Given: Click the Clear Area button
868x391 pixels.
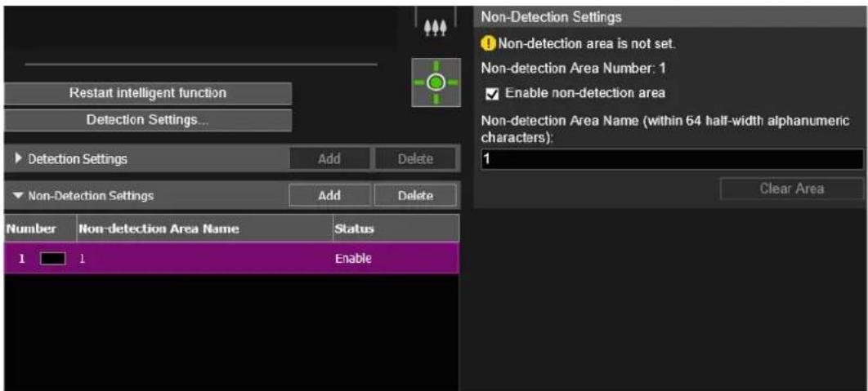Looking at the screenshot, I should click(792, 189).
